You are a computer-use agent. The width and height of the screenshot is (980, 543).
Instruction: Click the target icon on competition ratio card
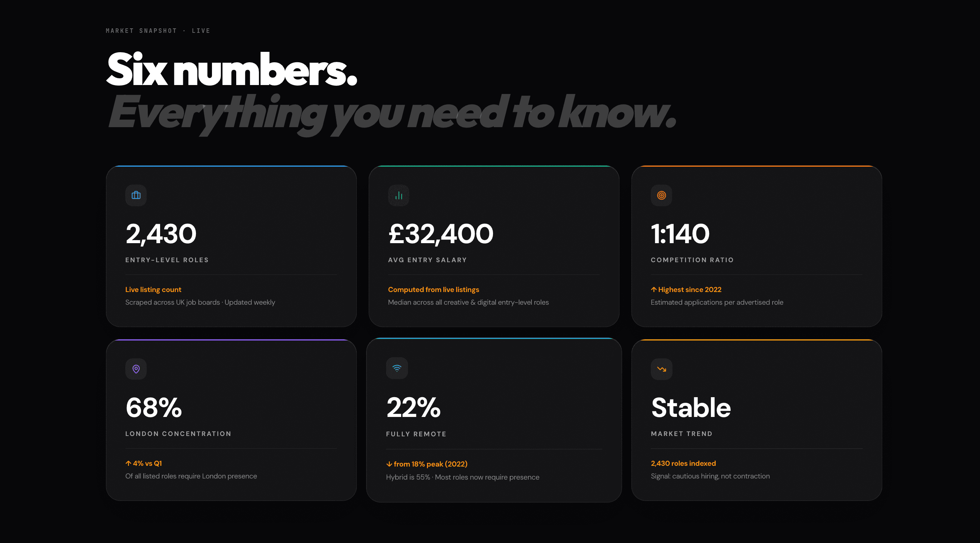point(661,195)
